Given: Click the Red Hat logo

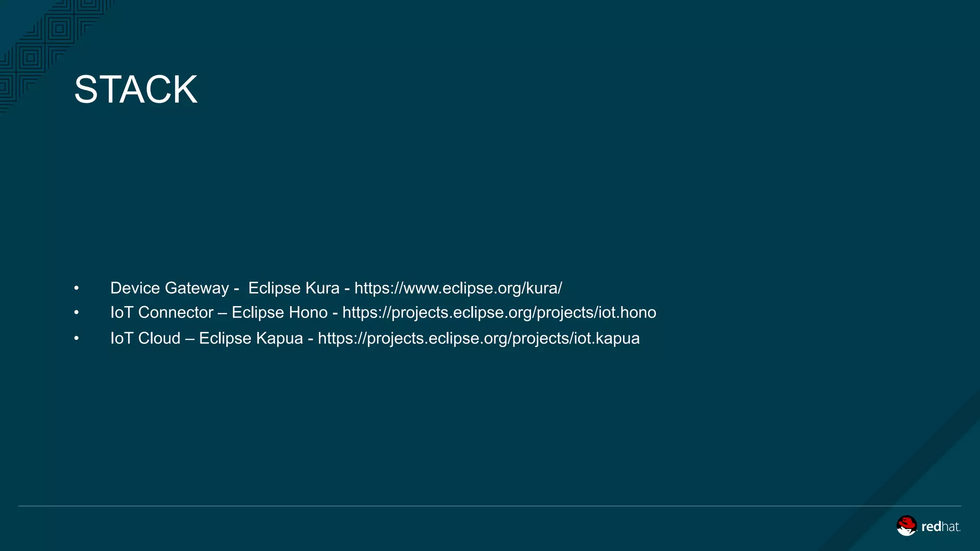Looking at the screenshot, I should click(x=928, y=526).
